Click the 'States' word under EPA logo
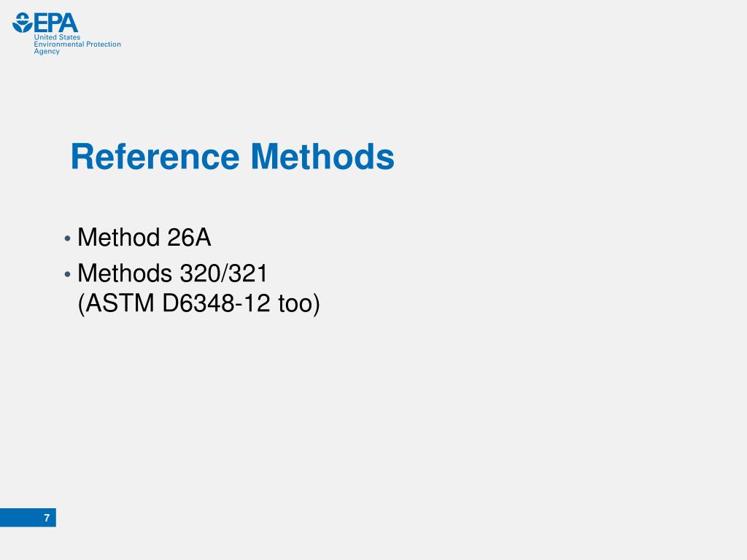Image resolution: width=747 pixels, height=560 pixels. click(69, 37)
